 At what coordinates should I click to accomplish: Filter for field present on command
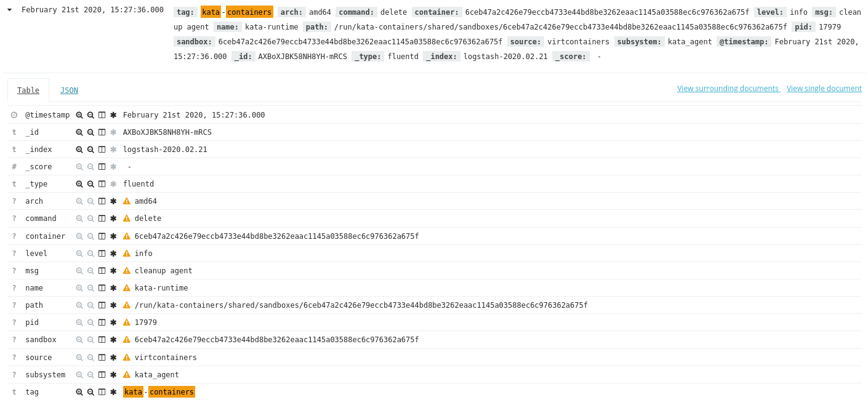[113, 219]
